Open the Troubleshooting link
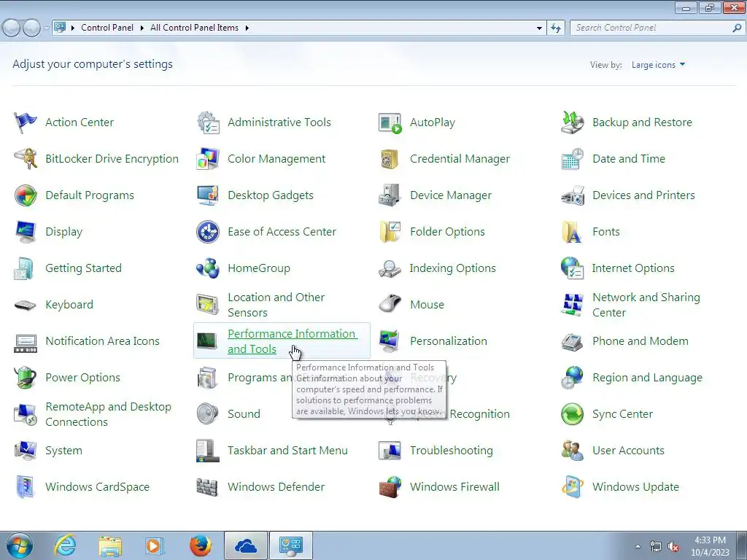The width and height of the screenshot is (747, 560). tap(452, 451)
